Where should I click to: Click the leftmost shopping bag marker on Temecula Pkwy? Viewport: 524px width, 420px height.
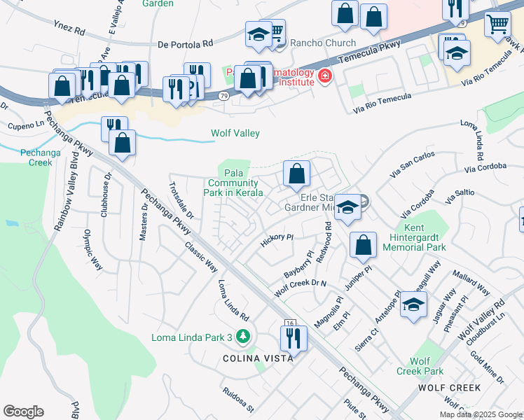(62, 87)
